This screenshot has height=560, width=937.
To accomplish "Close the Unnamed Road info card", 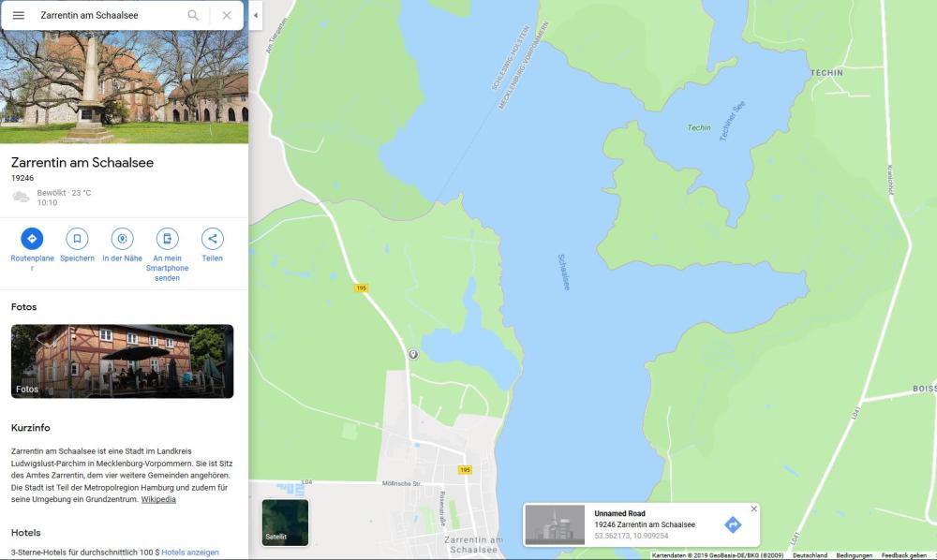I will pos(753,508).
